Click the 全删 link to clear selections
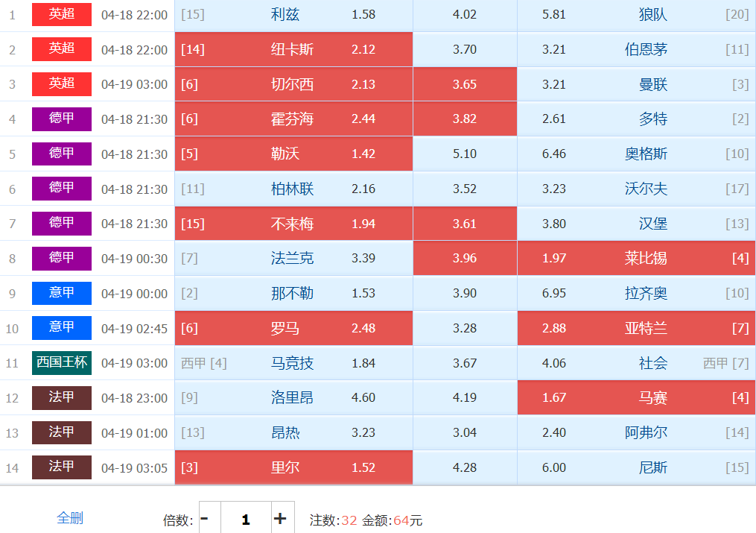 70,518
